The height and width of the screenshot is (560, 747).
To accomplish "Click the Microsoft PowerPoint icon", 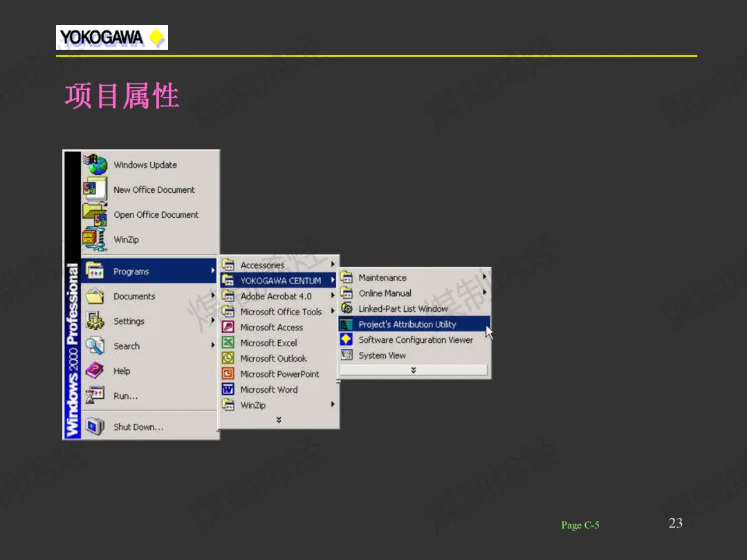I will (x=228, y=373).
